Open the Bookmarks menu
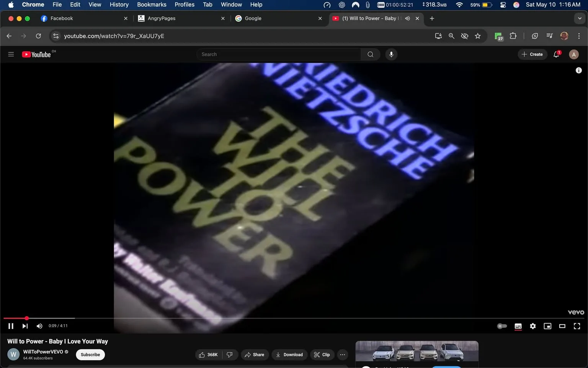Viewport: 588px width, 368px height. [152, 5]
